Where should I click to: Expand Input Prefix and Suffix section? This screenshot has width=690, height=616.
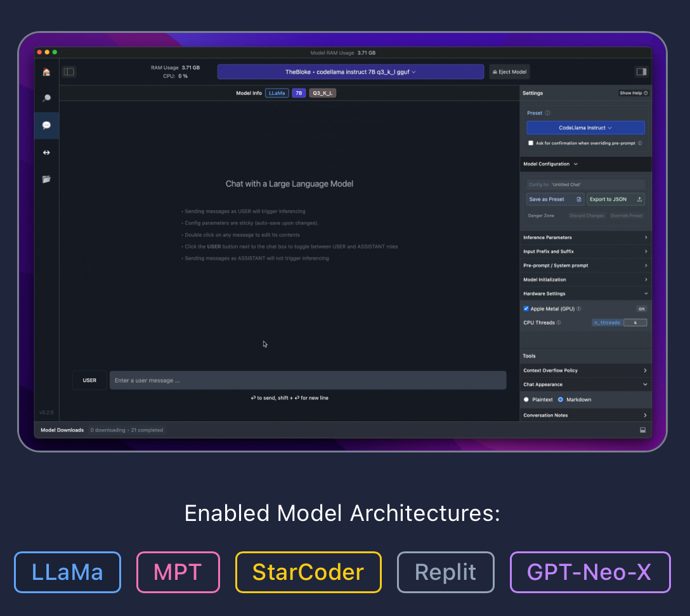pos(585,252)
